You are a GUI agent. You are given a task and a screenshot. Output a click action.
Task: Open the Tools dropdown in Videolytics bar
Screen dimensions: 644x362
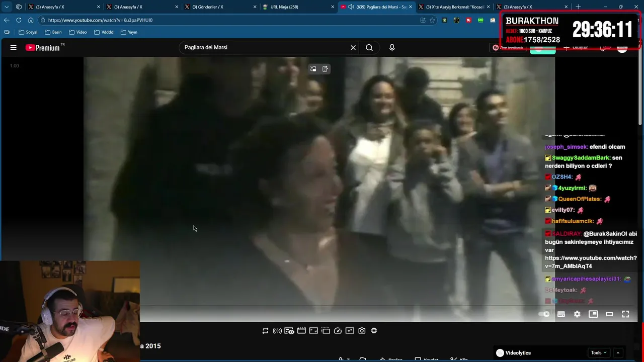[x=599, y=353]
